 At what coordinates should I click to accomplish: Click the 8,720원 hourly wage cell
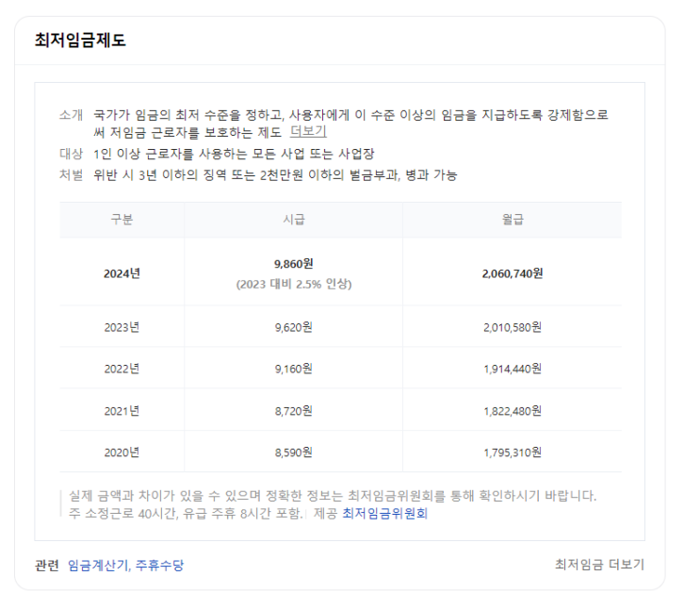[x=294, y=411]
